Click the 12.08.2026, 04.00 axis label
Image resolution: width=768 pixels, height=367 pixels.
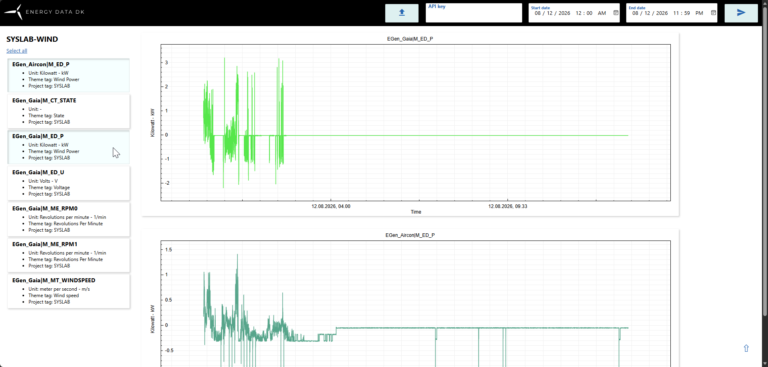[331, 206]
